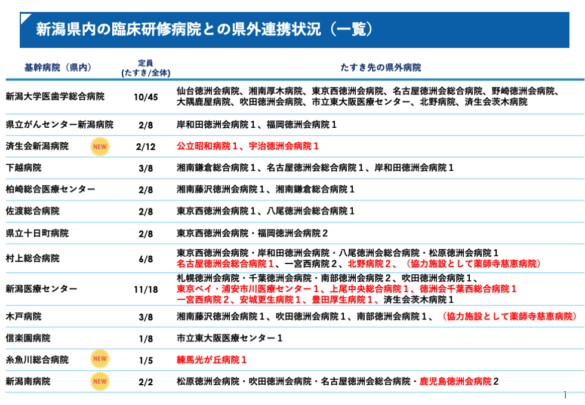The image size is (585, 405).
Task: Click red text 鹿児島徳洲会病院 in last row
Action: [x=455, y=382]
